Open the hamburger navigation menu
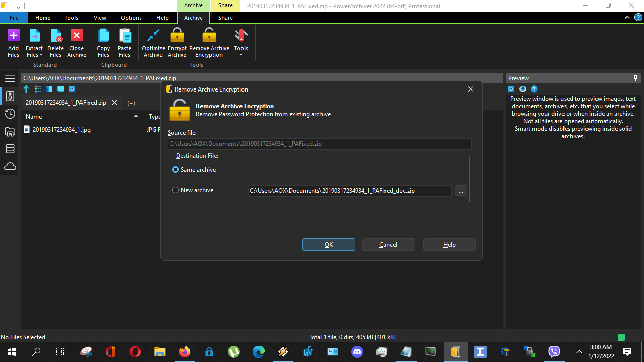Viewport: 644px width, 362px height. point(10,78)
